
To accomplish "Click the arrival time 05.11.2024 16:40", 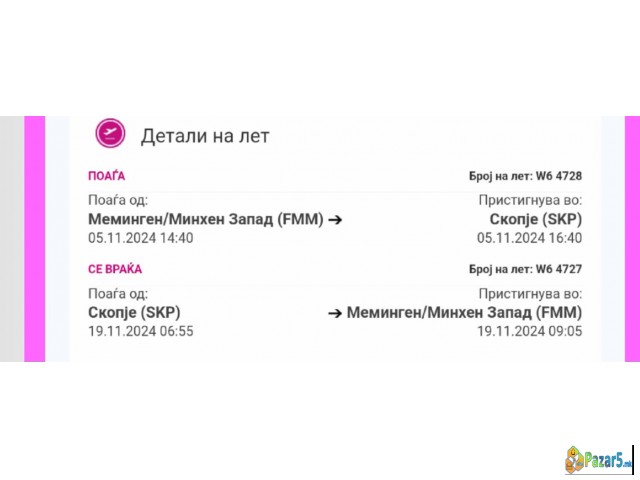I will coord(529,238).
